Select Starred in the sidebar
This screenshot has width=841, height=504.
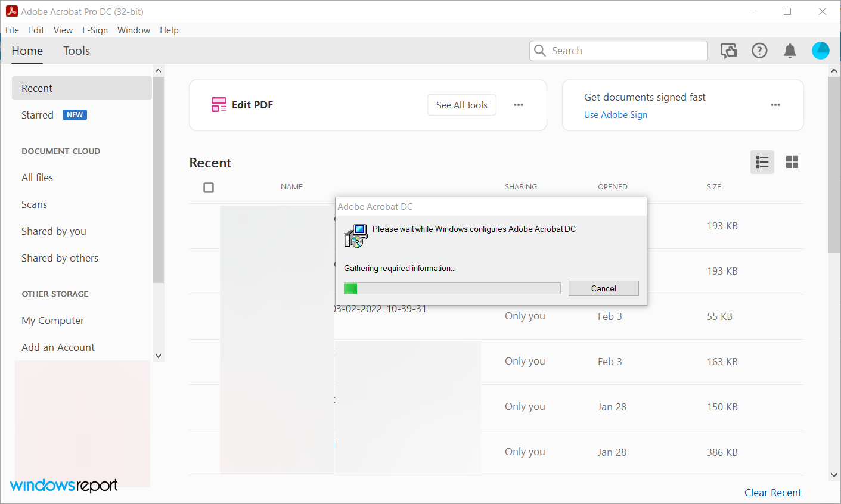click(38, 115)
